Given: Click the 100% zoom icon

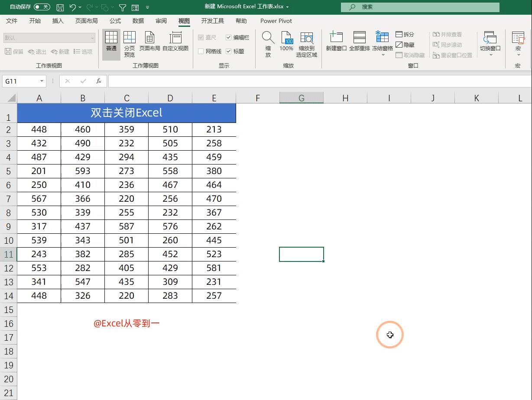Looking at the screenshot, I should [x=286, y=43].
